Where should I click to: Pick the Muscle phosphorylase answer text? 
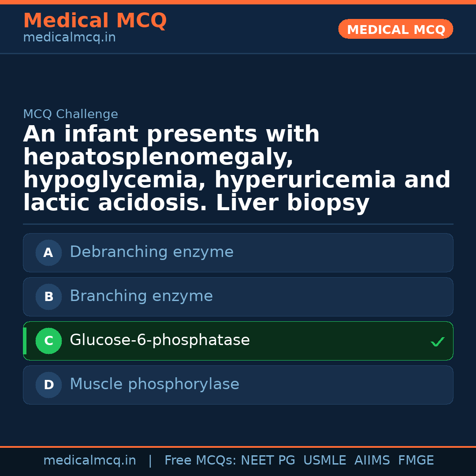coord(154,384)
